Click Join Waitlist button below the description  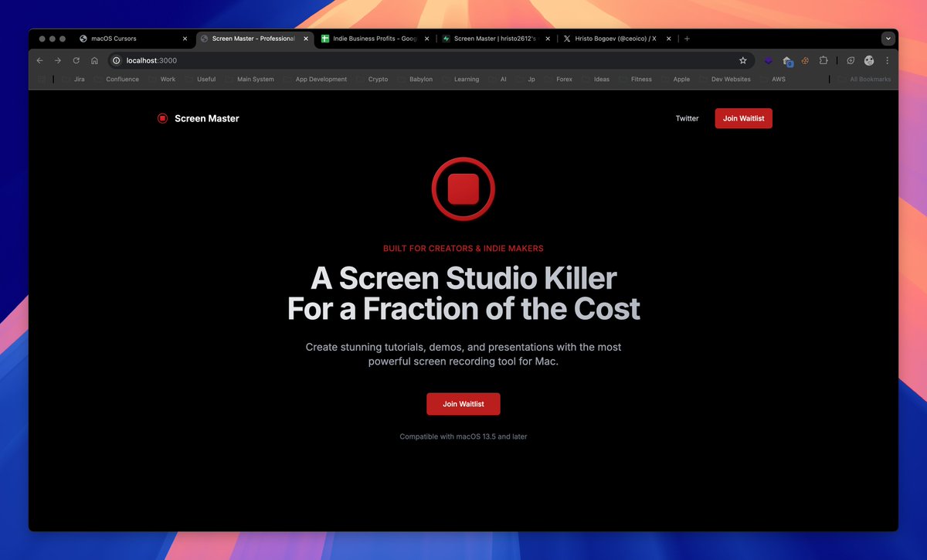463,404
